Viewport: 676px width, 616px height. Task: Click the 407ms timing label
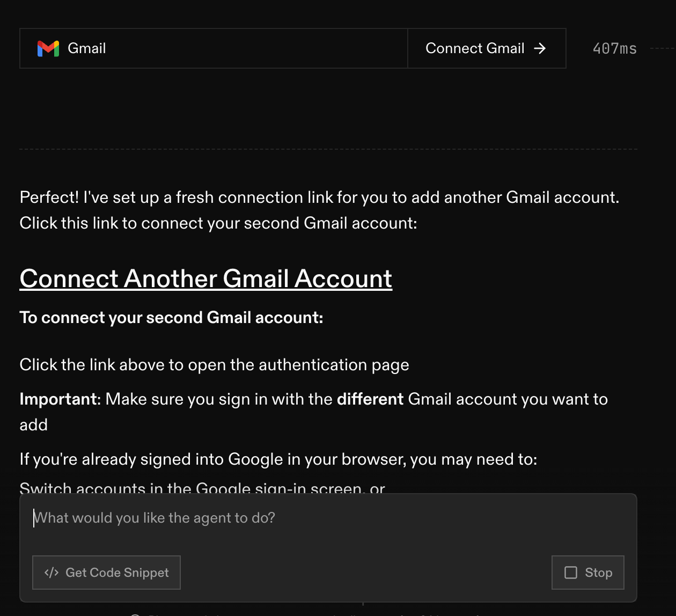click(x=615, y=48)
